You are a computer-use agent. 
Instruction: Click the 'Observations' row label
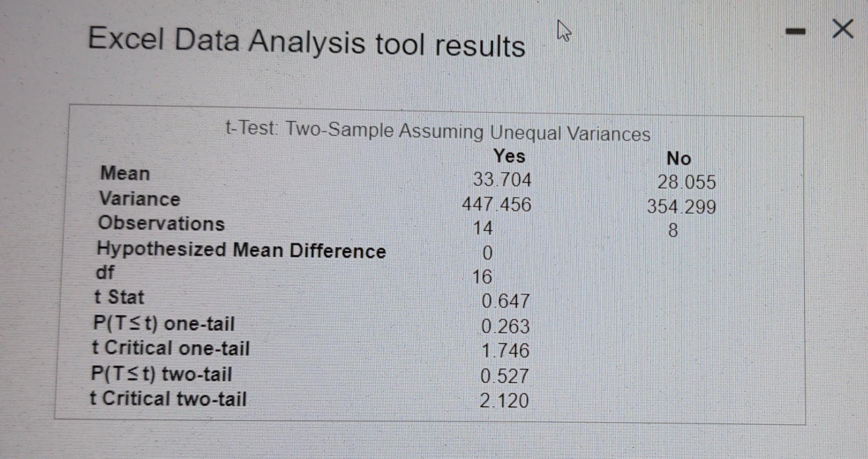[x=160, y=224]
